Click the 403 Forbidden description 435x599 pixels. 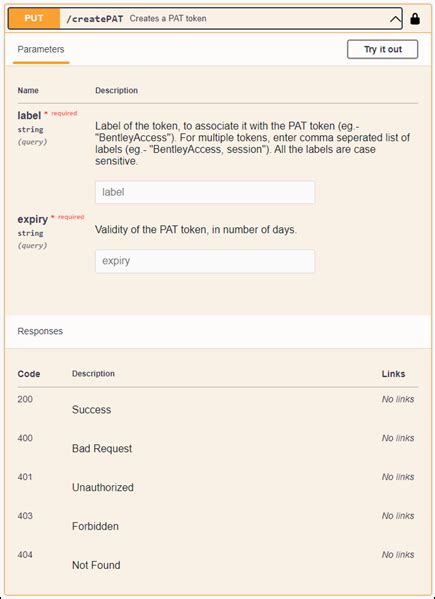point(95,526)
